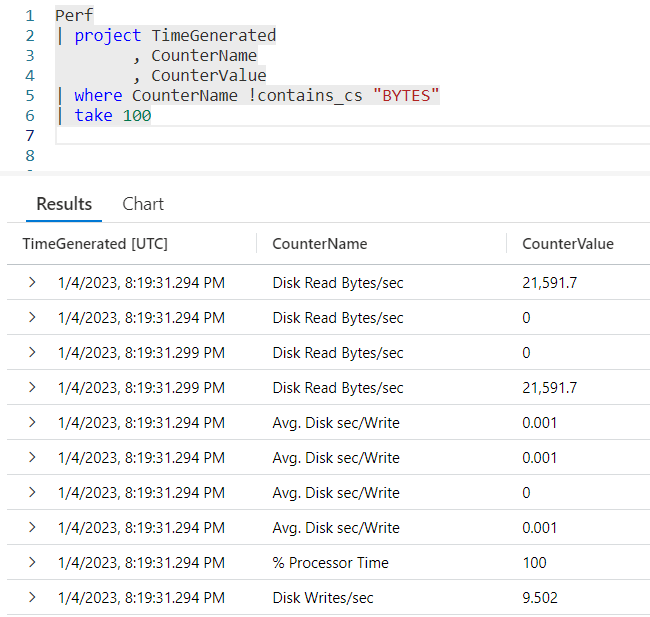The image size is (650, 617).
Task: Switch to the Chart tab
Action: (143, 204)
